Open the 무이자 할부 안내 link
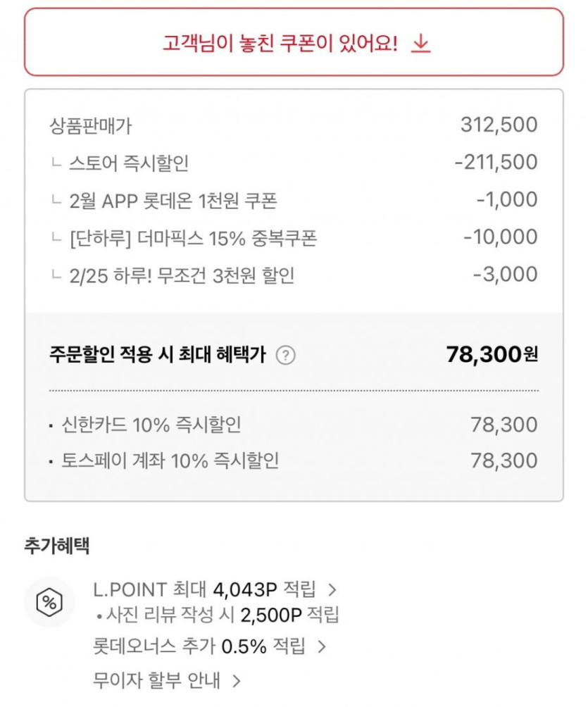The width and height of the screenshot is (588, 707). [156, 681]
